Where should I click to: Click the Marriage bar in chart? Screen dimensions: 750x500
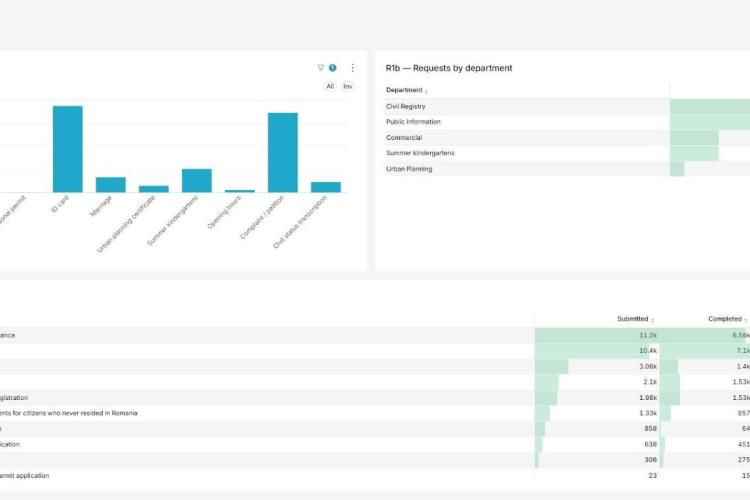coord(111,185)
